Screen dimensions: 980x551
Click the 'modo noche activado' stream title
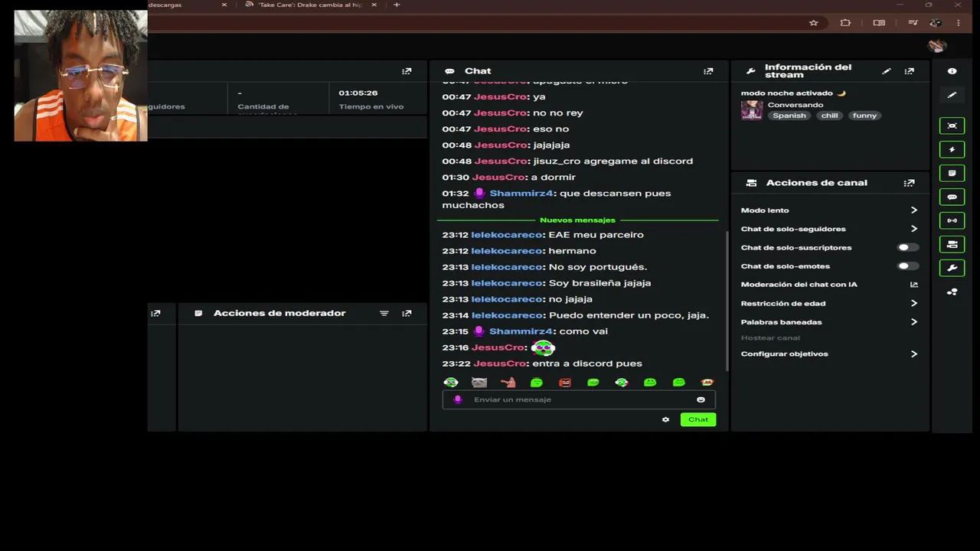click(x=793, y=93)
